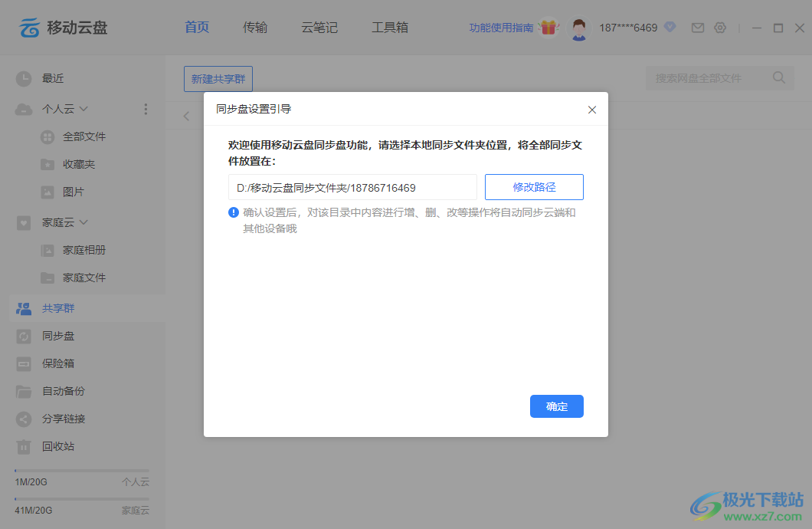Open the gift box icon
Screen dimensions: 812x529
tap(549, 27)
